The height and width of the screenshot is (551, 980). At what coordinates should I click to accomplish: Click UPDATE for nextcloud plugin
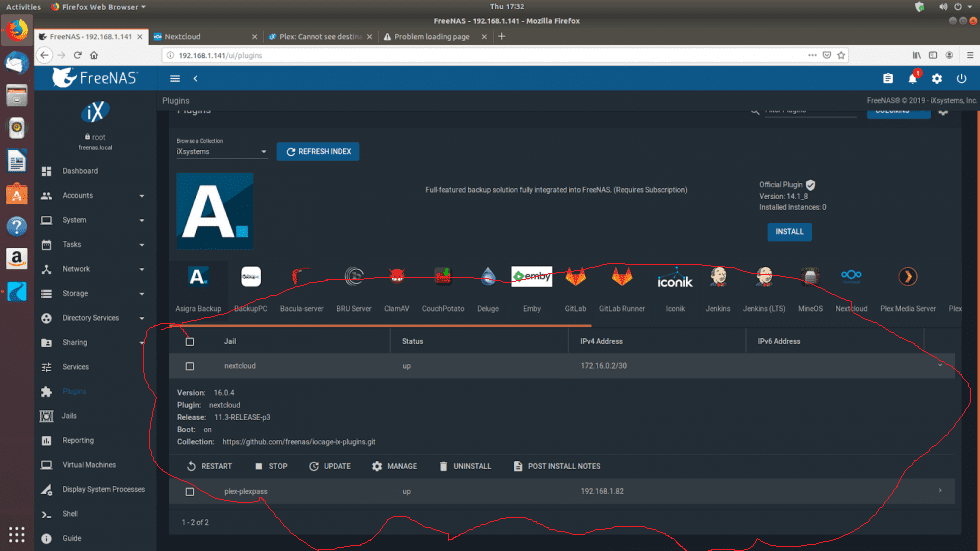(x=330, y=466)
